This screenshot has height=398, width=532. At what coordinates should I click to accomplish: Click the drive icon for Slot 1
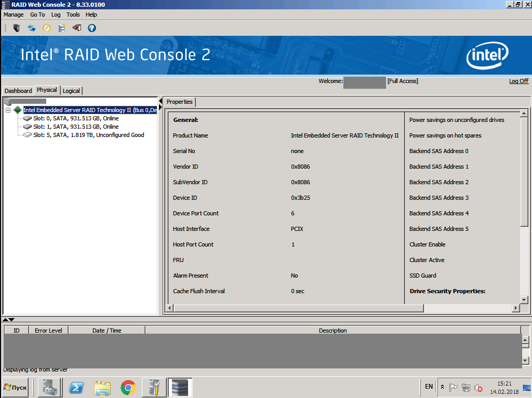(28, 127)
